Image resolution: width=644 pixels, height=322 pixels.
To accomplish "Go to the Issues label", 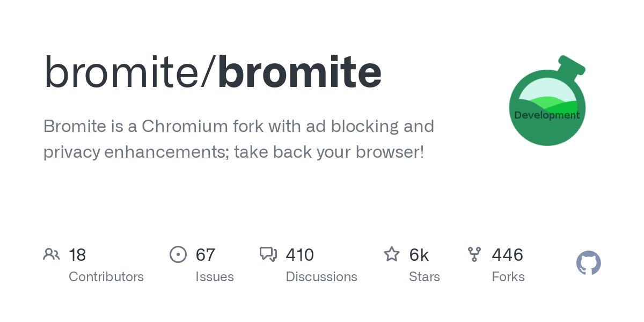I will coord(215,277).
